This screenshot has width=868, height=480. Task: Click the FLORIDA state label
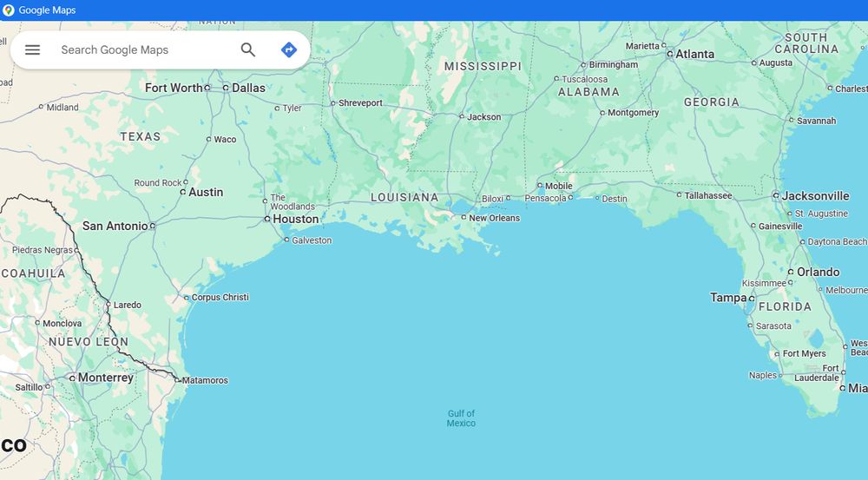coord(785,306)
